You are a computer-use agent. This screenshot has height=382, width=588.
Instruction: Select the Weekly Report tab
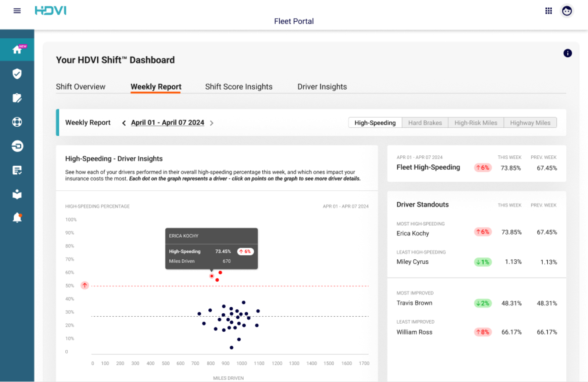pyautogui.click(x=156, y=87)
